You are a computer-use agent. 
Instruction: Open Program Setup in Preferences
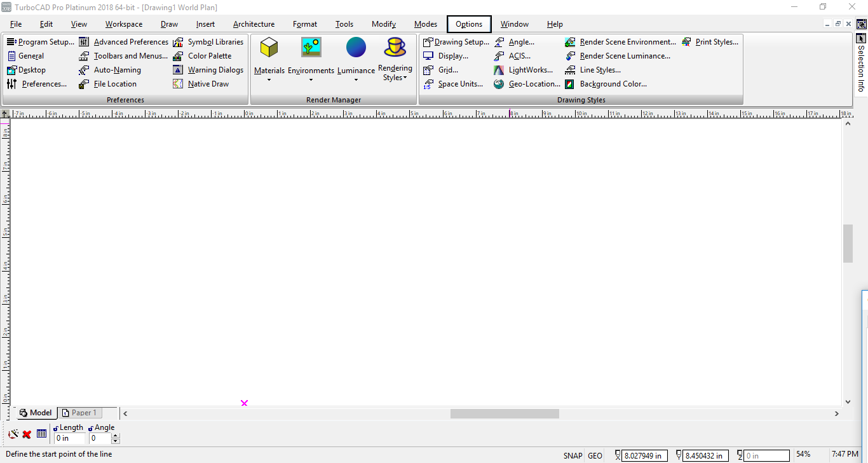coord(41,42)
